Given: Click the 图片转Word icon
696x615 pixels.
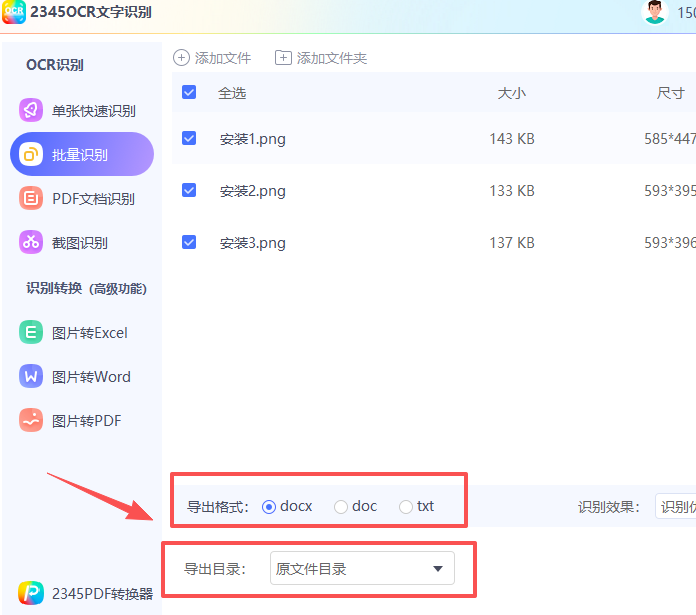Looking at the screenshot, I should click(x=31, y=376).
